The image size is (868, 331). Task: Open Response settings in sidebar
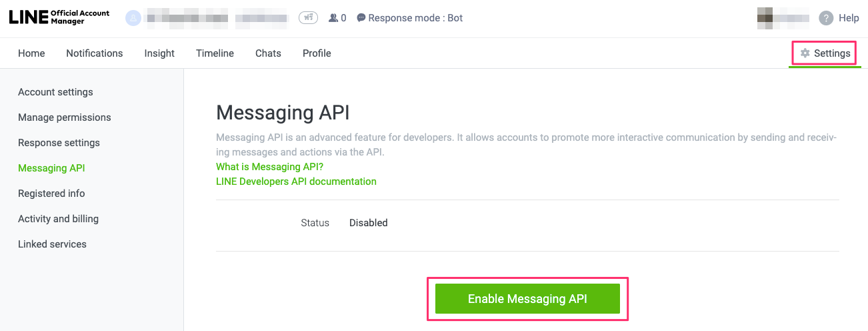[x=59, y=143]
